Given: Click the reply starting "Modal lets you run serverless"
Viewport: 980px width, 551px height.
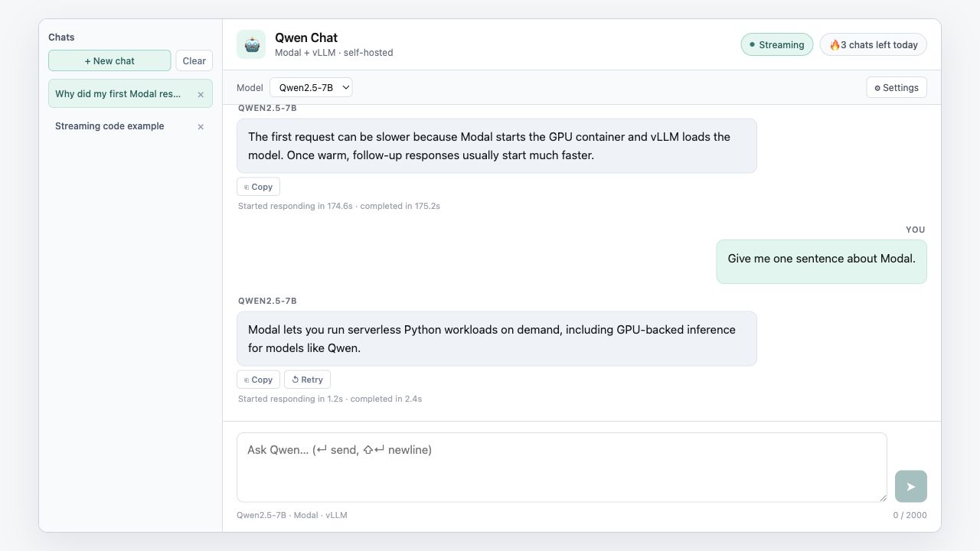Looking at the screenshot, I should point(496,338).
